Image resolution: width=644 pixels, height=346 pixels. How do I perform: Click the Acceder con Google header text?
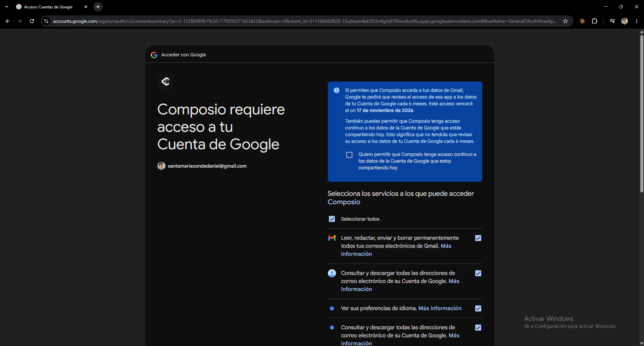[x=184, y=55]
